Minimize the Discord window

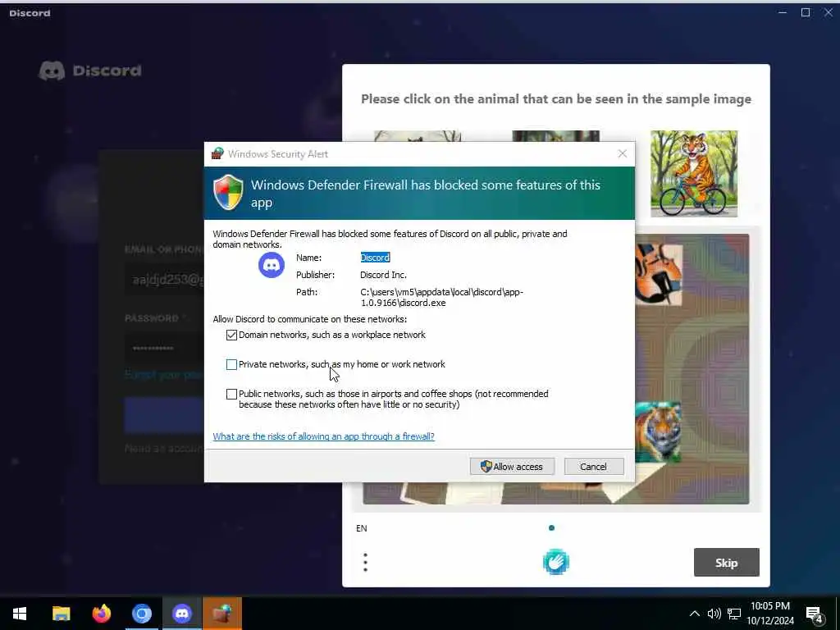click(x=783, y=12)
